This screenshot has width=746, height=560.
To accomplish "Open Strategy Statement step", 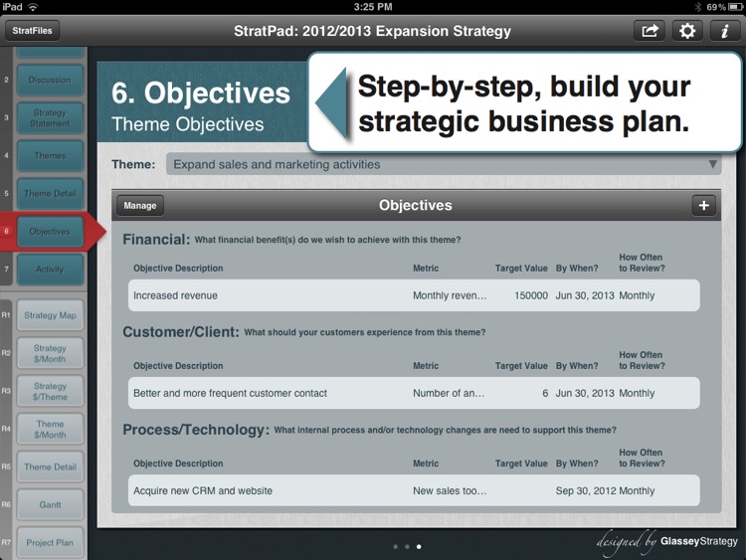I will (50, 118).
